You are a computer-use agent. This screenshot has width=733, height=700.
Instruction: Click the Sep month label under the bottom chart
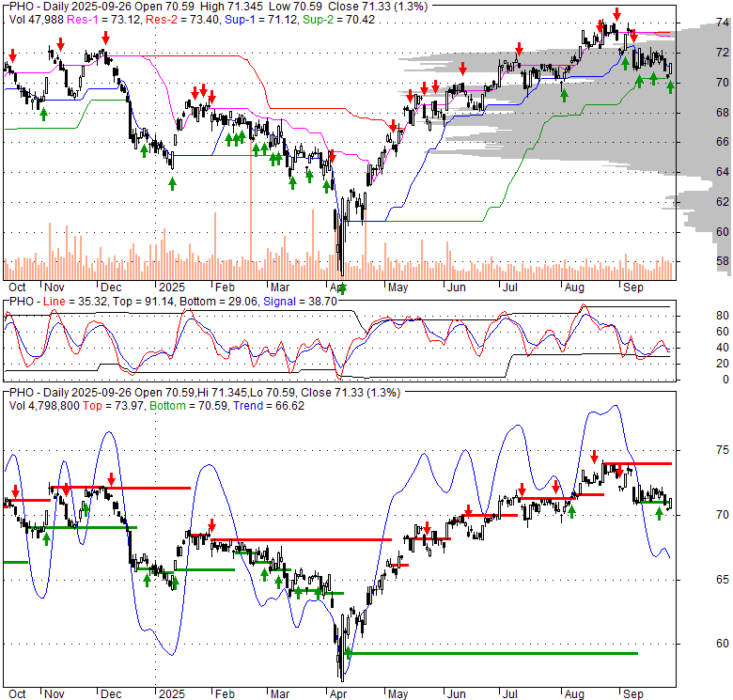[633, 694]
